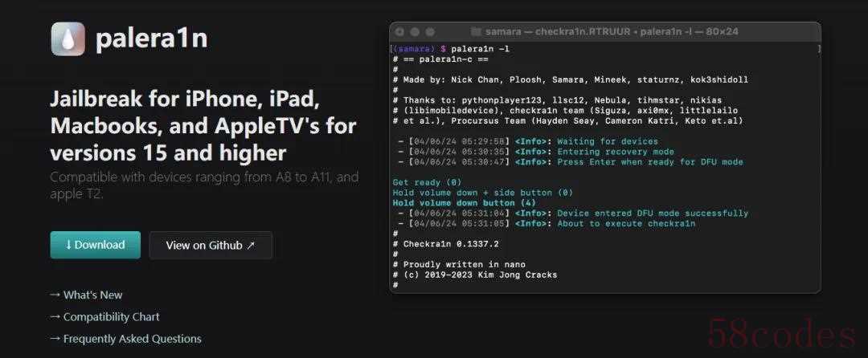Click the terminal title 'samara — checkra1n.RTRUUR'
The image size is (868, 358).
point(558,32)
